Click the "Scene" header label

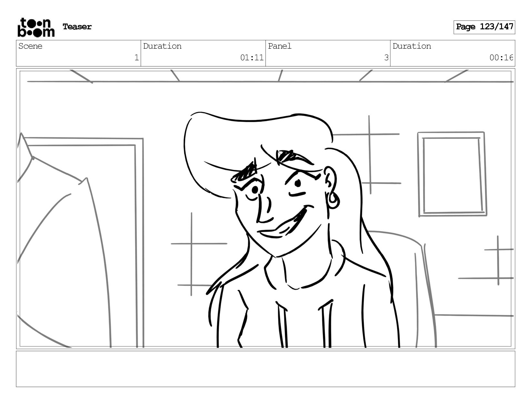(x=30, y=46)
